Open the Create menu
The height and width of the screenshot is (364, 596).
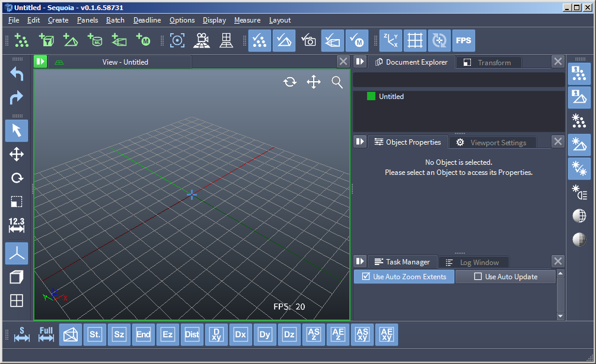(58, 20)
